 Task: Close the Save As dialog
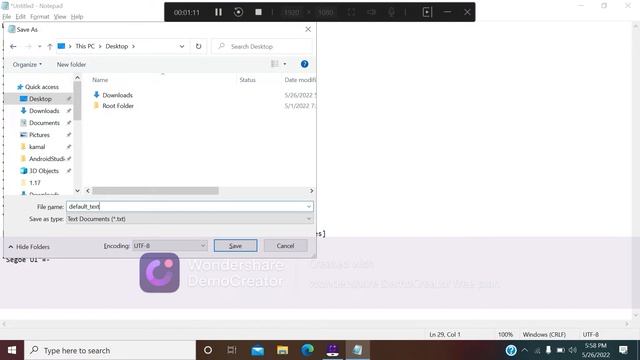(x=308, y=29)
